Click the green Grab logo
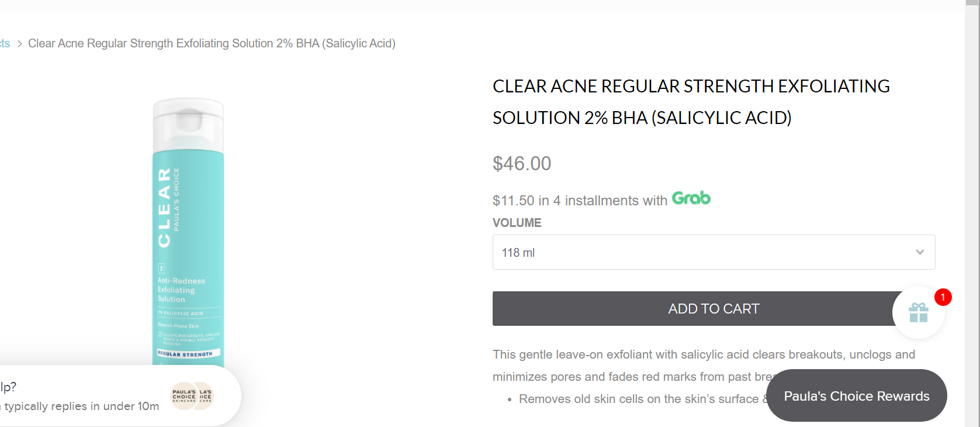Image resolution: width=980 pixels, height=427 pixels. [691, 198]
